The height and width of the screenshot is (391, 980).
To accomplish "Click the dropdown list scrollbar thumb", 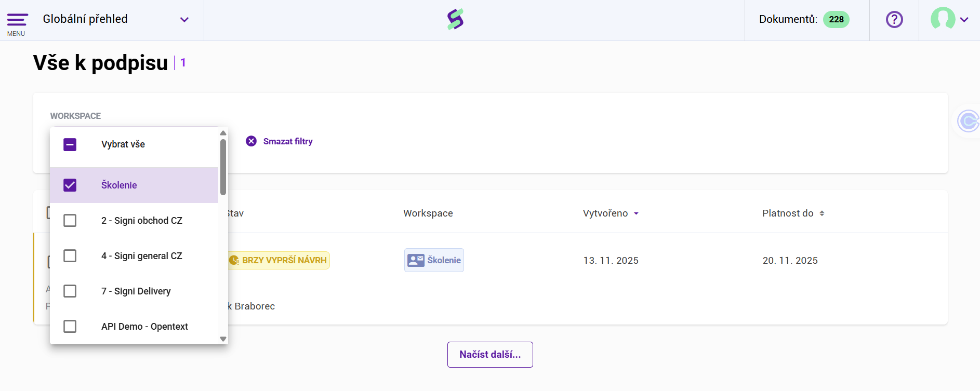I will click(x=223, y=167).
